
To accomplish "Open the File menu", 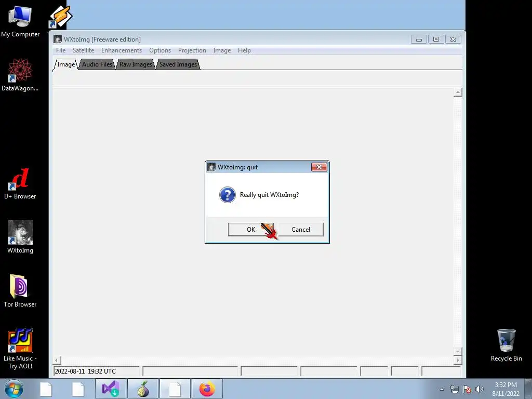I will tap(61, 50).
